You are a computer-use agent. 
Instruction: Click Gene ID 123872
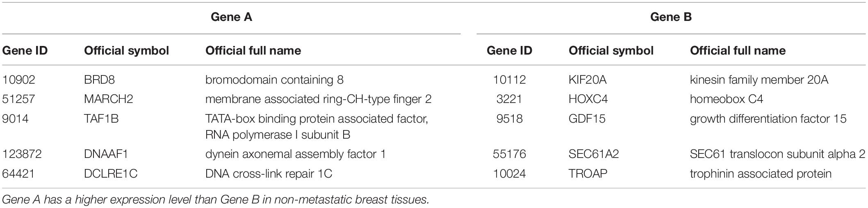22,154
